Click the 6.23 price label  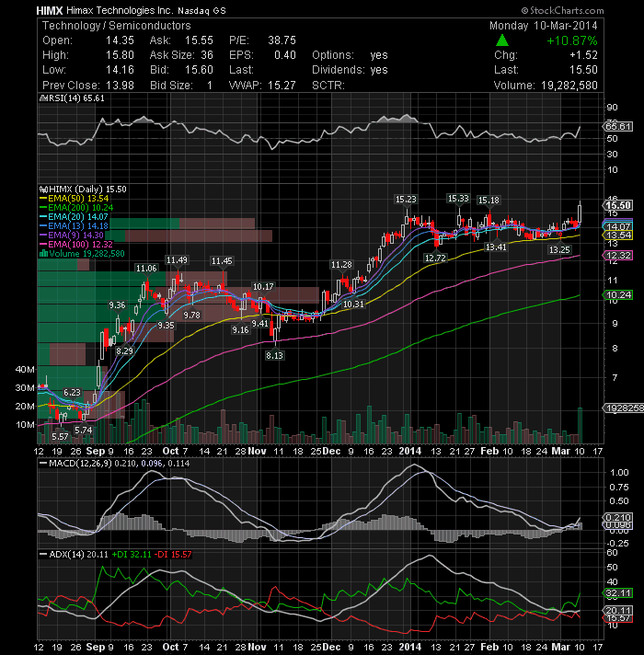[73, 392]
